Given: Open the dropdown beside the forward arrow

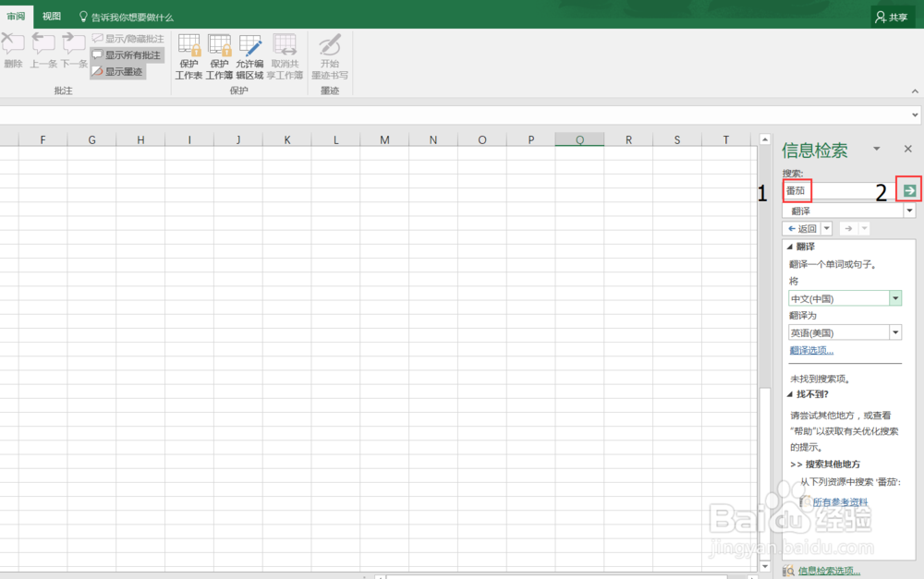Looking at the screenshot, I should pyautogui.click(x=865, y=228).
